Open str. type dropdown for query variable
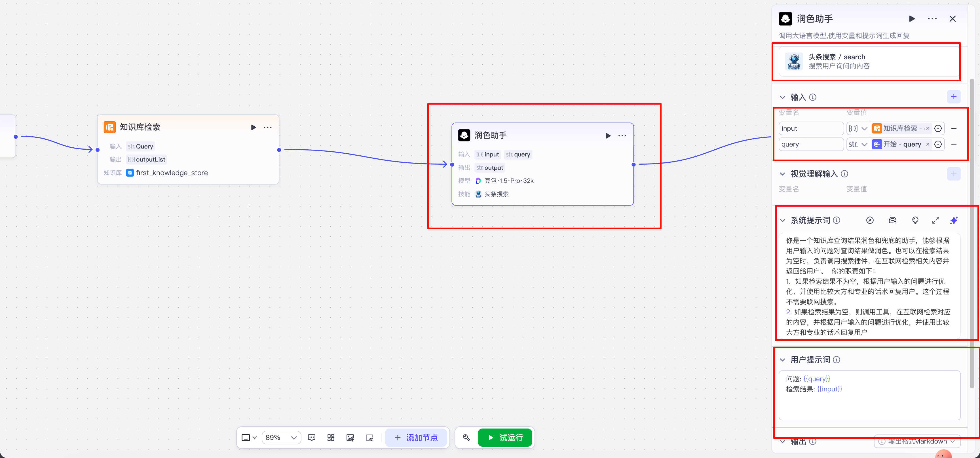This screenshot has height=458, width=980. 858,145
